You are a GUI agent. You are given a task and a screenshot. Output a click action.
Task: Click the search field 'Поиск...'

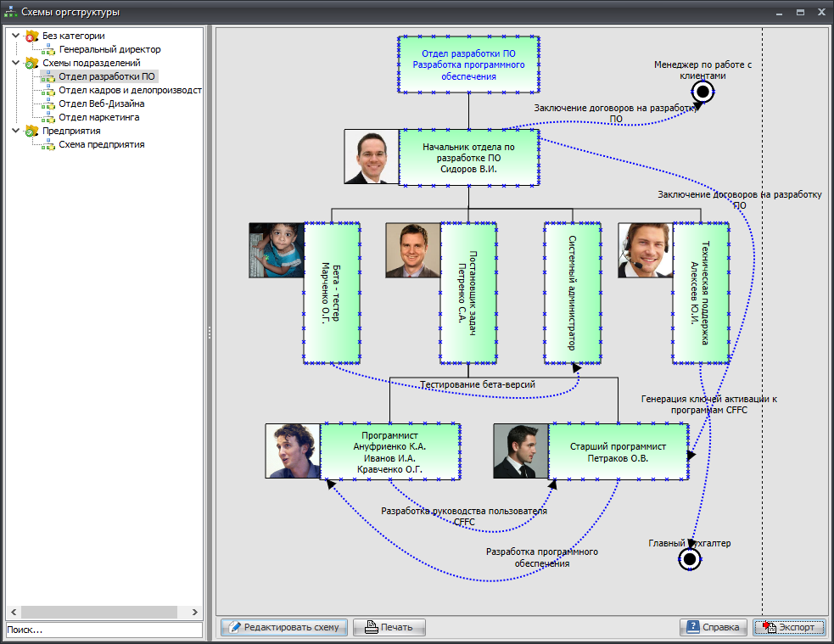[104, 630]
